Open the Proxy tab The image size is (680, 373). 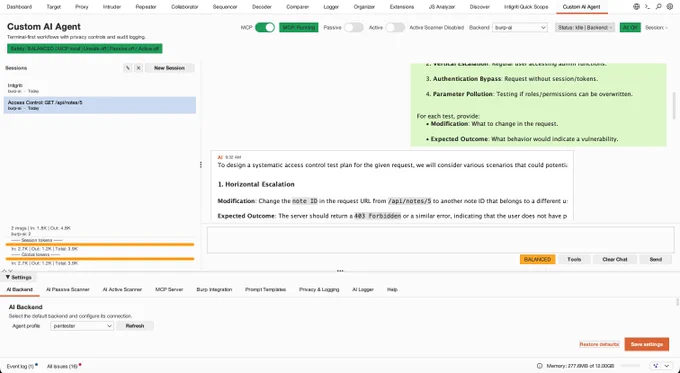tap(82, 7)
